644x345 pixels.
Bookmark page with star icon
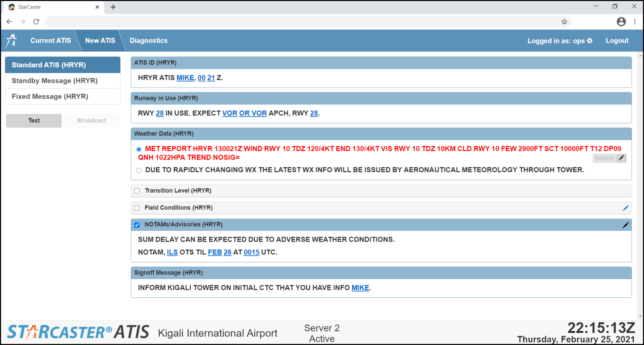coord(564,22)
